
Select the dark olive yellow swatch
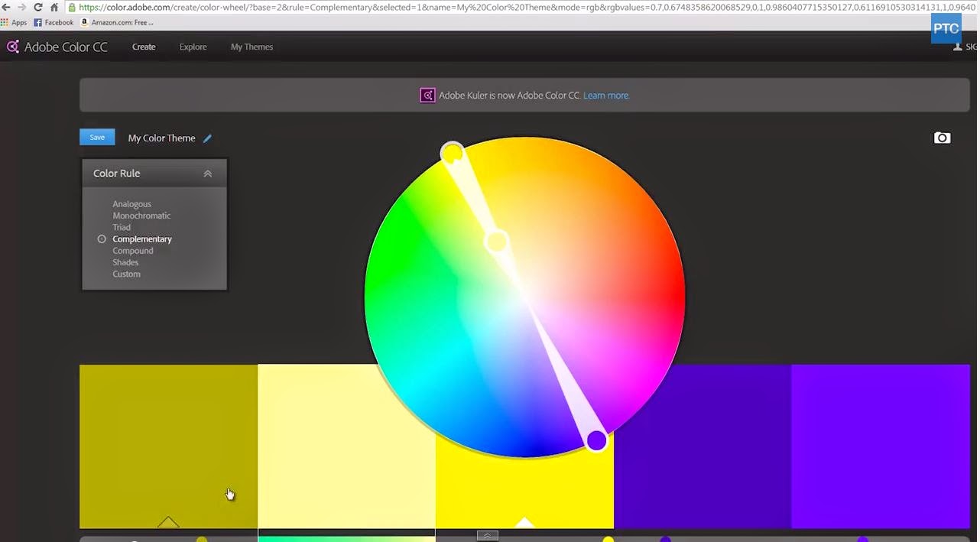coord(168,446)
